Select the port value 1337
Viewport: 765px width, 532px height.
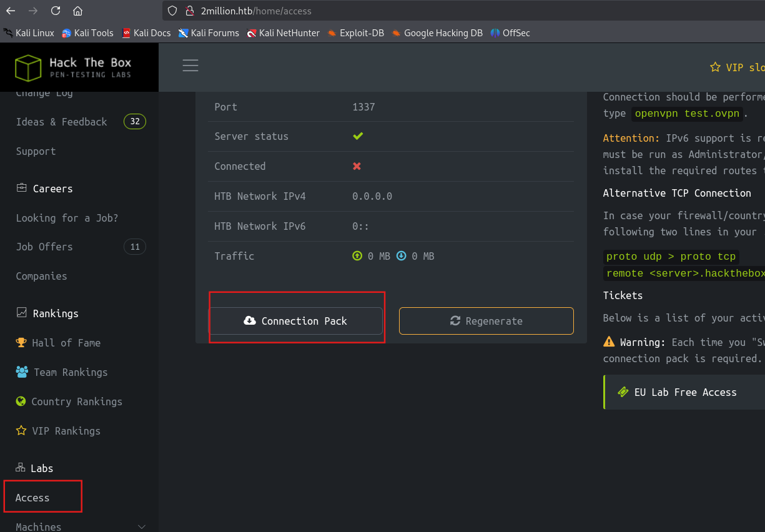(x=363, y=107)
